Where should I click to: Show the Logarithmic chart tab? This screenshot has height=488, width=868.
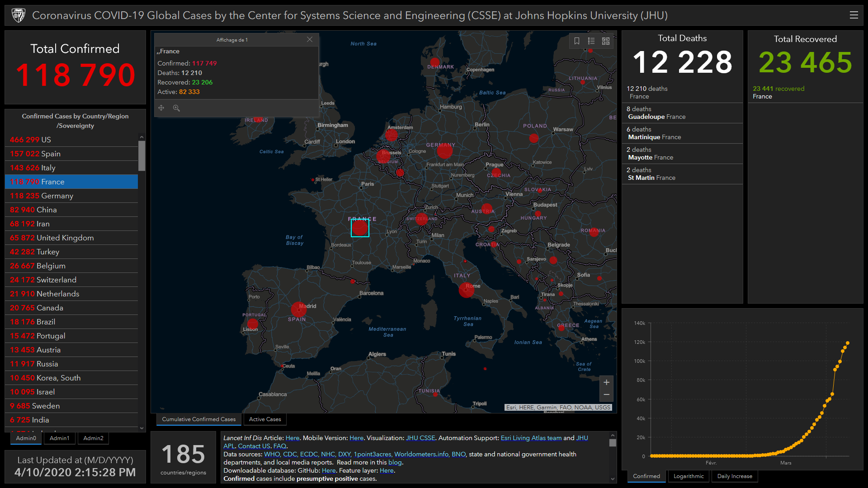pyautogui.click(x=689, y=476)
